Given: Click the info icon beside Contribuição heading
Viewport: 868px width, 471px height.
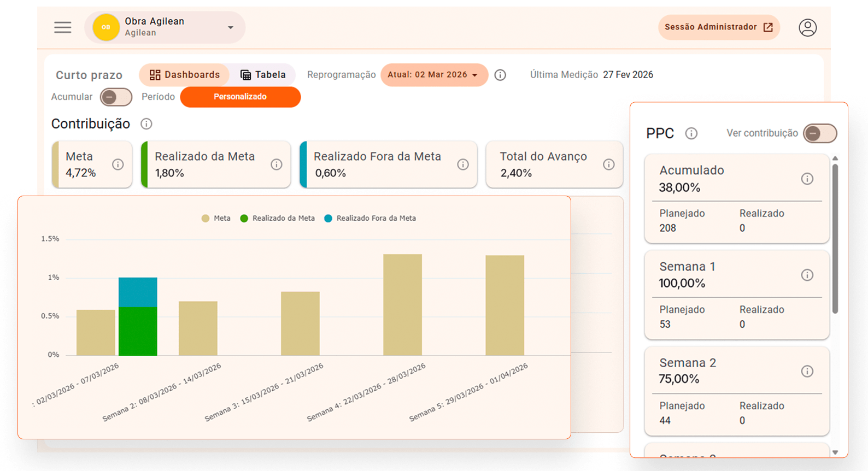Looking at the screenshot, I should point(146,124).
